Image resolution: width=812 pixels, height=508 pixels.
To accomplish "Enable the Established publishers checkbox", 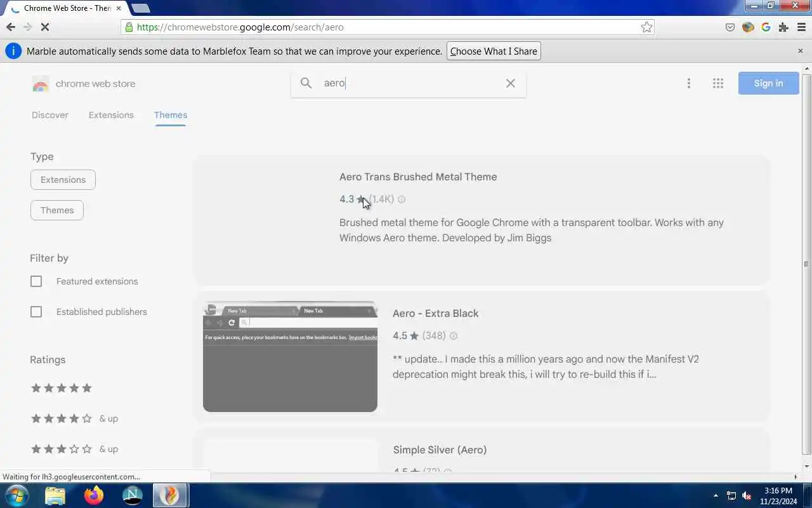I will (36, 312).
